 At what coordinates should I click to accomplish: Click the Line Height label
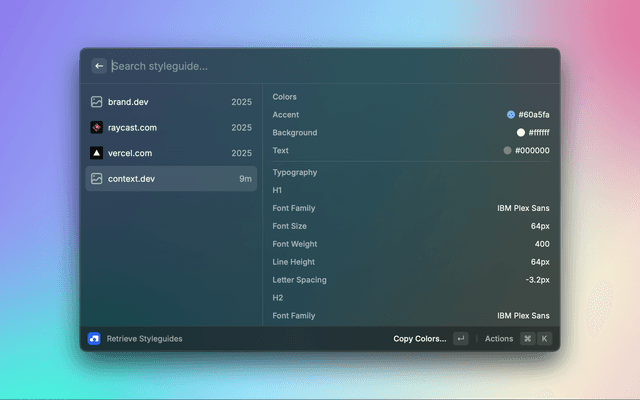click(293, 262)
